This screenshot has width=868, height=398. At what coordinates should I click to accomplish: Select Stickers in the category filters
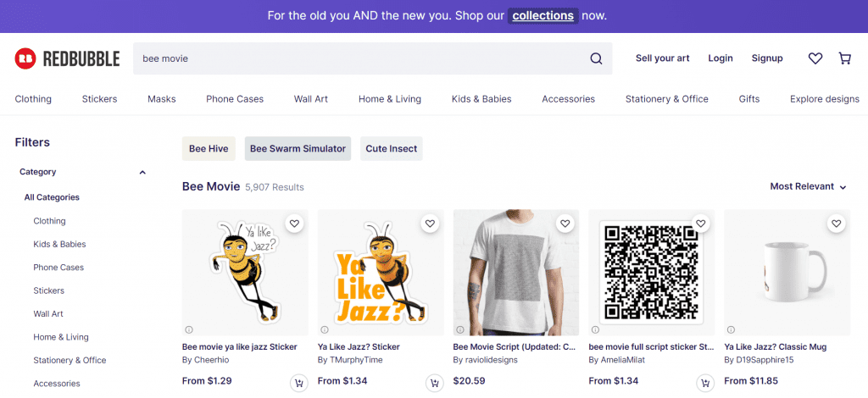49,290
